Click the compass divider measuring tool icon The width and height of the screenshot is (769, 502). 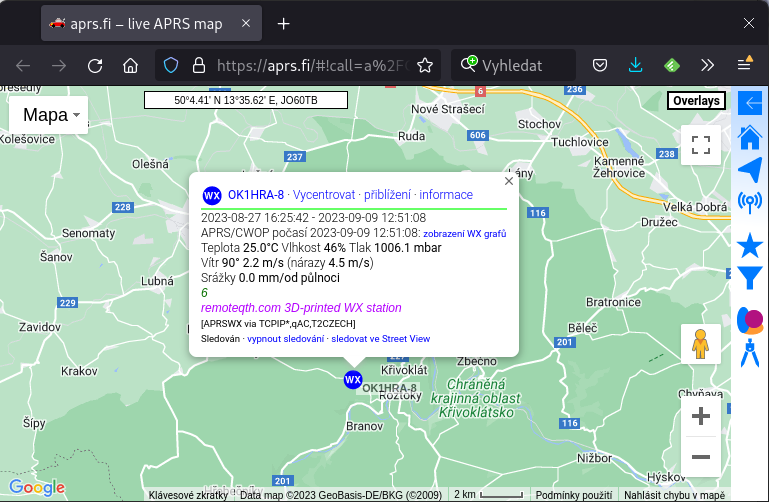(750, 353)
